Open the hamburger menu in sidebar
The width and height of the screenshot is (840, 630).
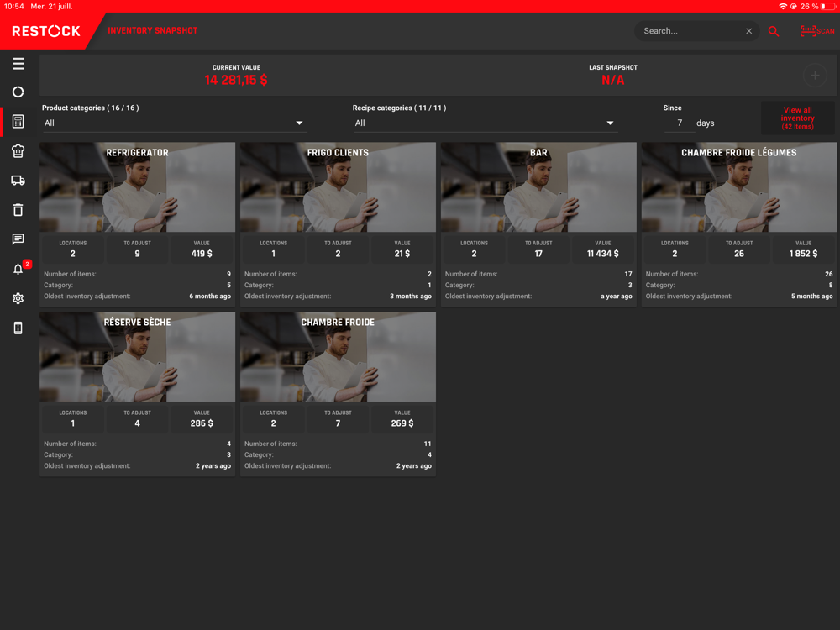tap(18, 64)
